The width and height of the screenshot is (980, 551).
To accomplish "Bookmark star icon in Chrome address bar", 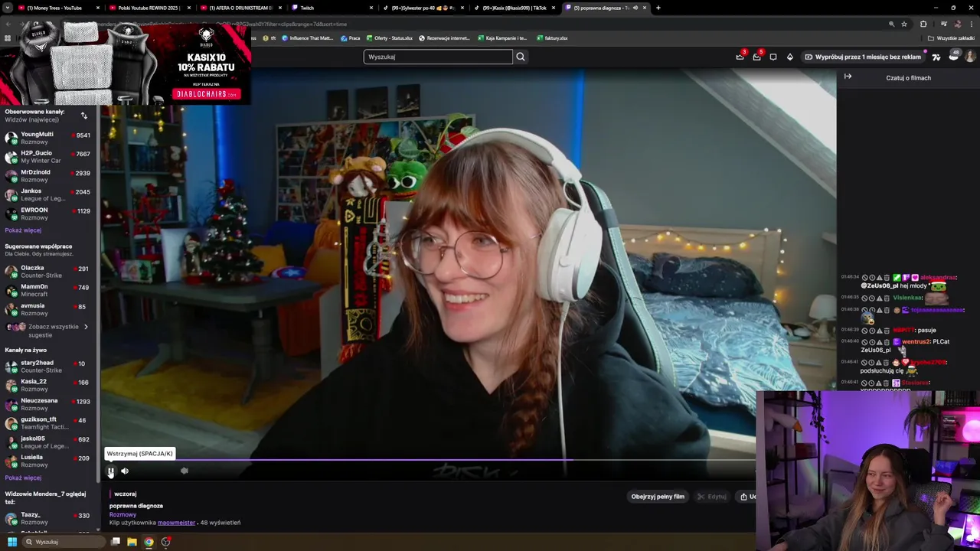I will [x=904, y=24].
